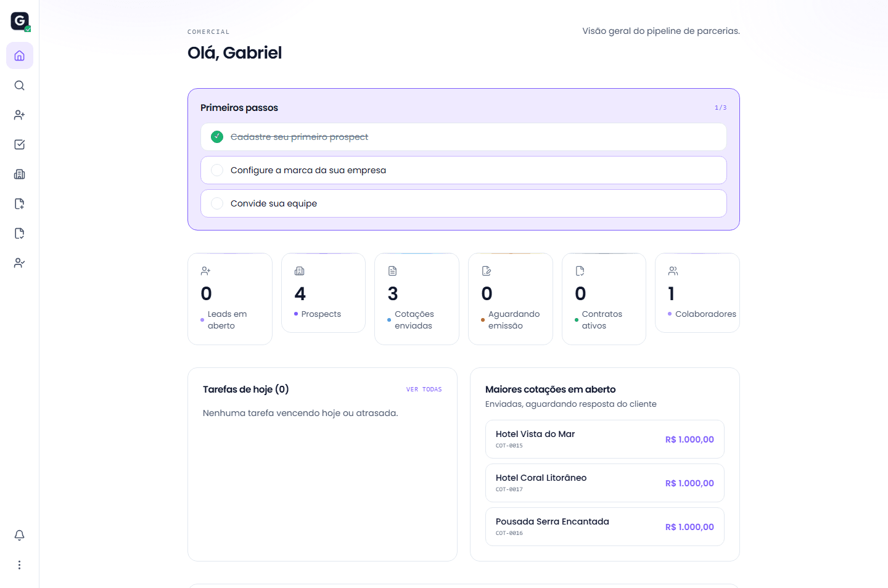
Task: Open 'Cadastre seu primeiro prospect' step
Action: point(464,137)
